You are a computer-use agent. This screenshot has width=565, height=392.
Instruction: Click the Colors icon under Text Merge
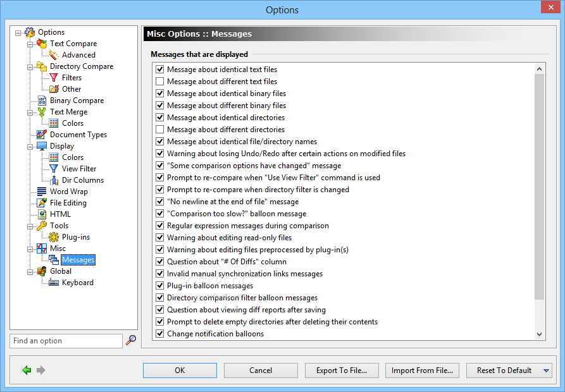[54, 123]
